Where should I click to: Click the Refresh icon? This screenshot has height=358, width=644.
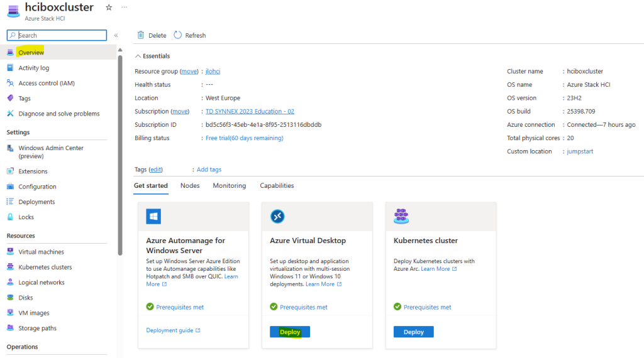coord(177,35)
